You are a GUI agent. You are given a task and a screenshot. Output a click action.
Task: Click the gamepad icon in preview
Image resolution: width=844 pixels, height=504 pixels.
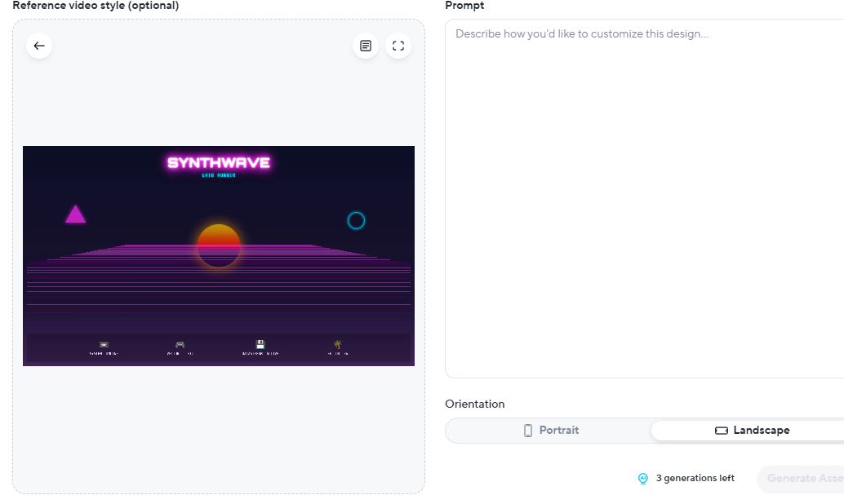(x=180, y=345)
